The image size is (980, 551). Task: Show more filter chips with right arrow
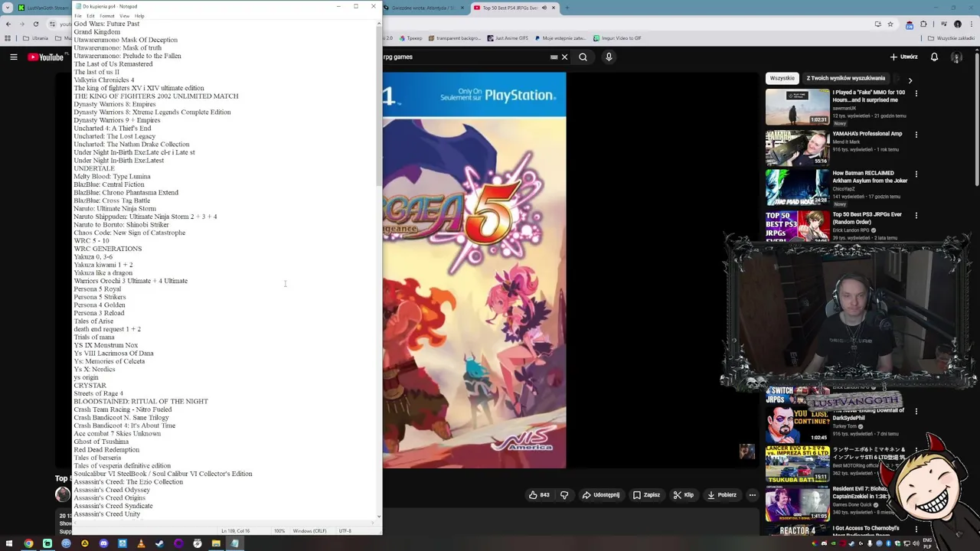tap(910, 80)
